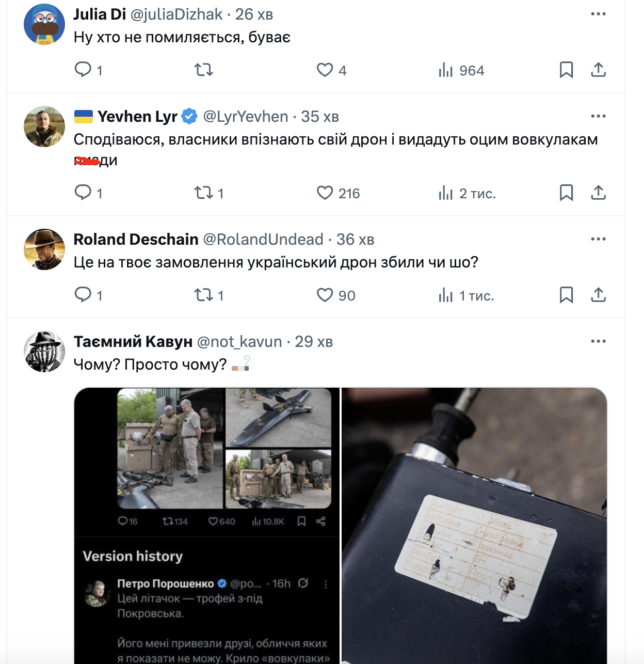View analytics for Julia Di's tweet
Viewport: 644px width, 664px height.
[x=446, y=70]
